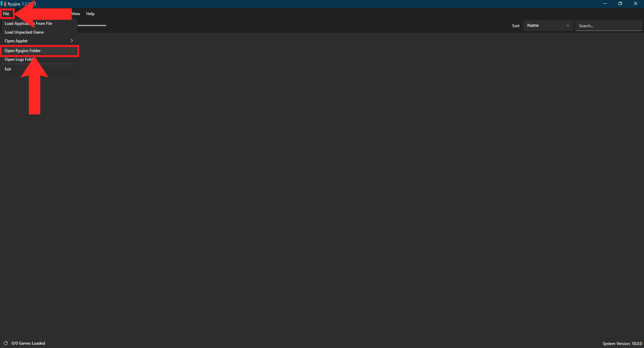The image size is (644, 348).
Task: Open the File menu
Action: tap(6, 14)
